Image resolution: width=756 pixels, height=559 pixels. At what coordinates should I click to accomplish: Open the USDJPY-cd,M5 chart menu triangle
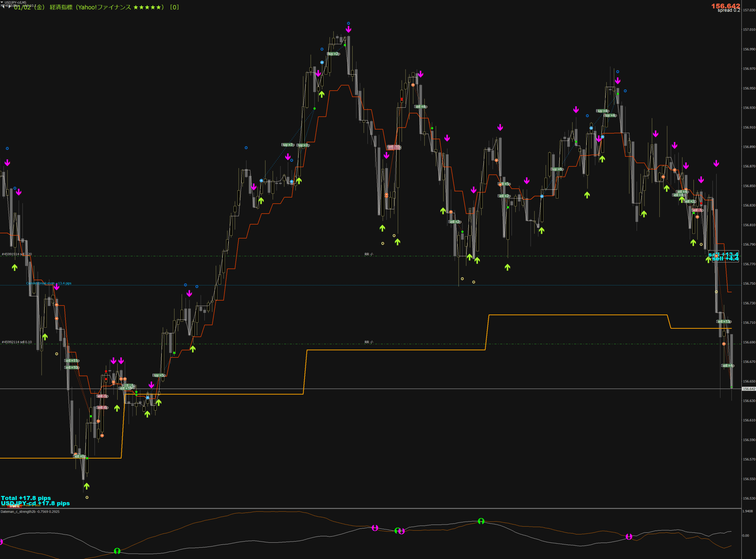pyautogui.click(x=2, y=2)
